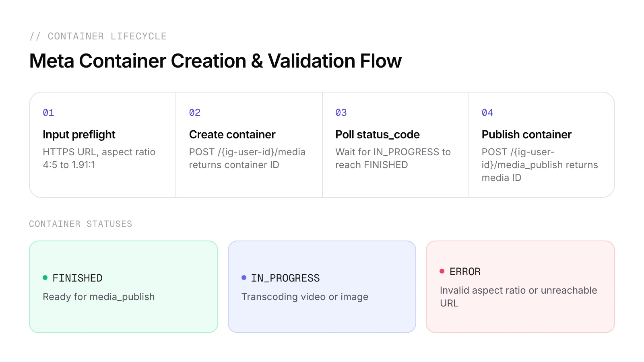Click step number 02

click(195, 113)
